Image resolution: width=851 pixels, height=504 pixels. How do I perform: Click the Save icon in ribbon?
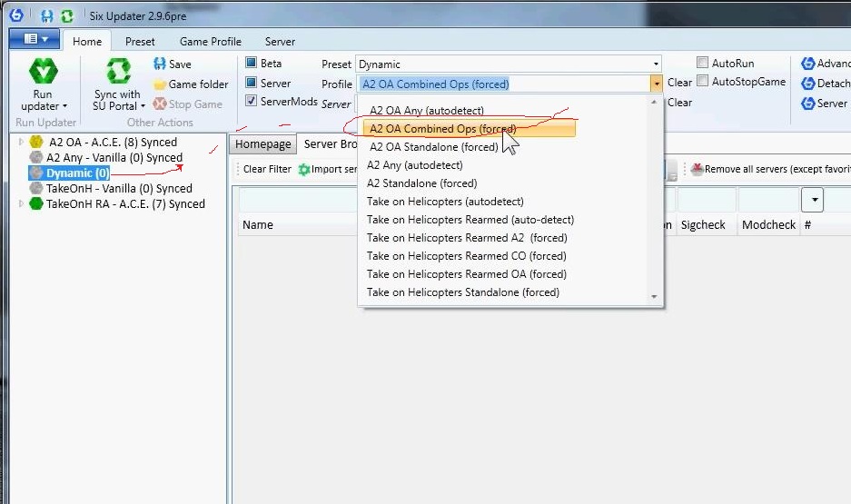pos(159,64)
